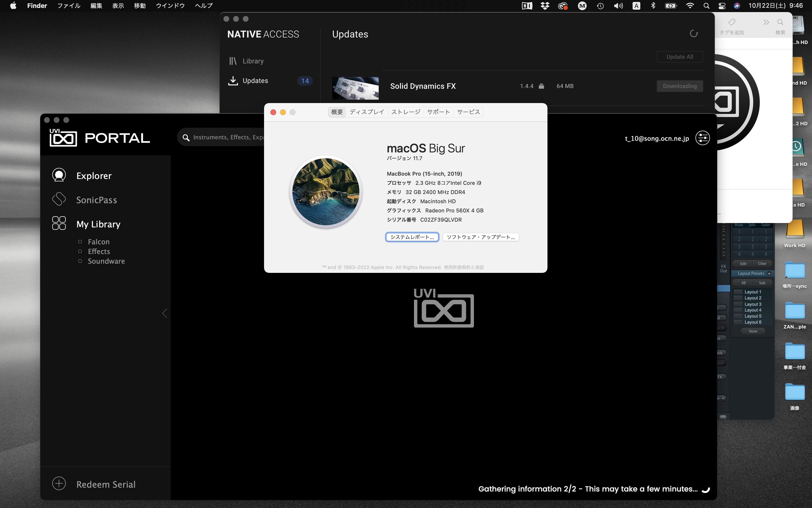Screen dimensions: 812x508
Task: Click Native Access refresh icon
Action: click(694, 34)
